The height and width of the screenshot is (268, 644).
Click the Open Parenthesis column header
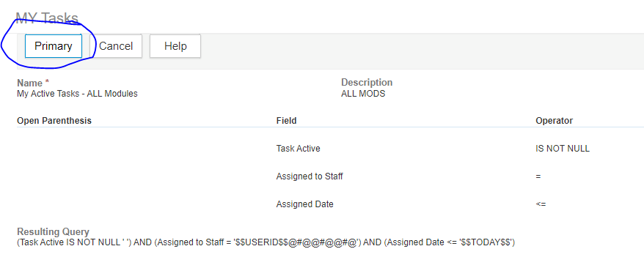(54, 121)
